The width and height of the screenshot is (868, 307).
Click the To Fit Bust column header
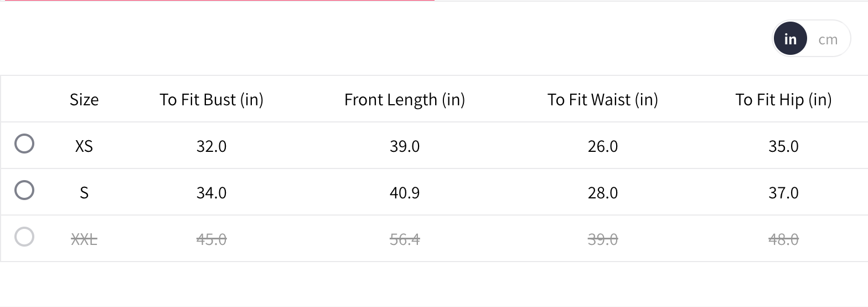(x=211, y=100)
